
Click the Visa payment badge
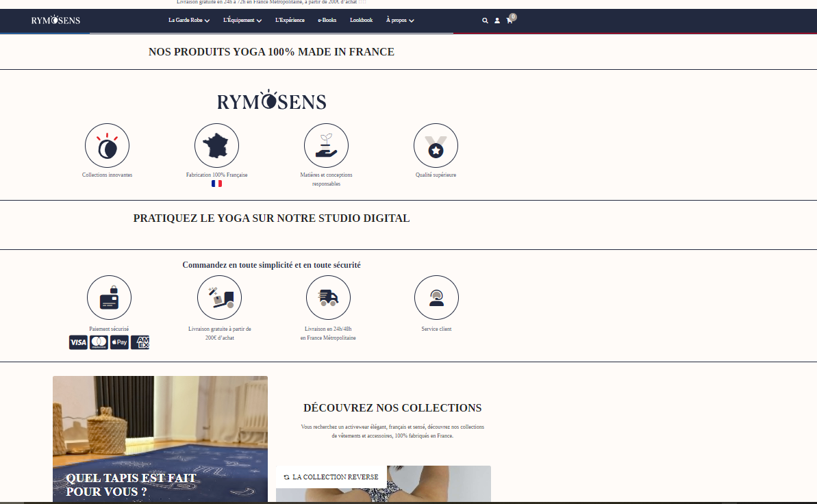tap(78, 342)
